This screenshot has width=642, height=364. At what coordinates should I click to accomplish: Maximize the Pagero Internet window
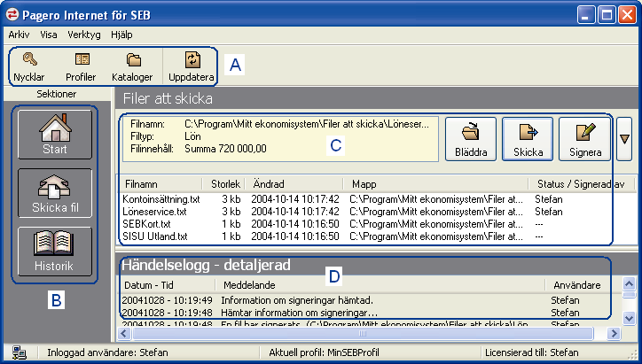tap(607, 15)
